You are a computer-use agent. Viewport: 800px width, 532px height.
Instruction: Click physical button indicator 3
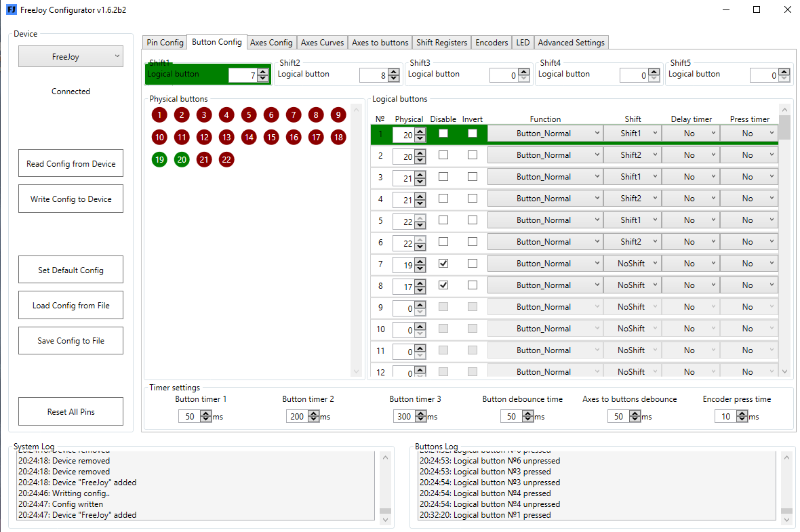coord(204,115)
